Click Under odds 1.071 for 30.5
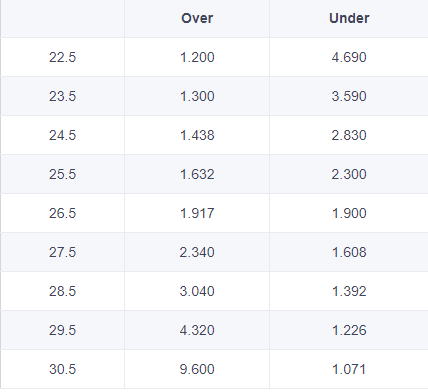The height and width of the screenshot is (392, 428). 349,369
